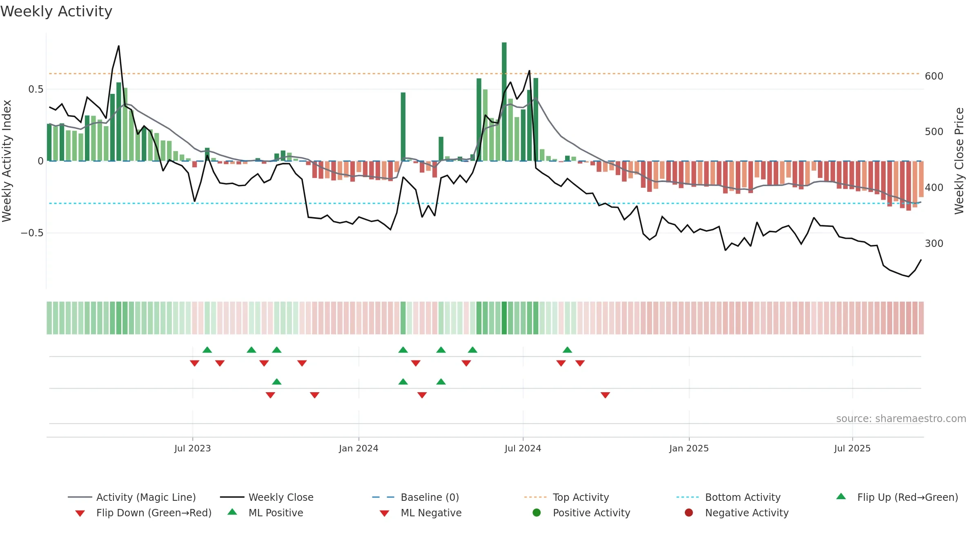
Task: Click the Jan 2024 x-axis label
Action: [x=359, y=448]
